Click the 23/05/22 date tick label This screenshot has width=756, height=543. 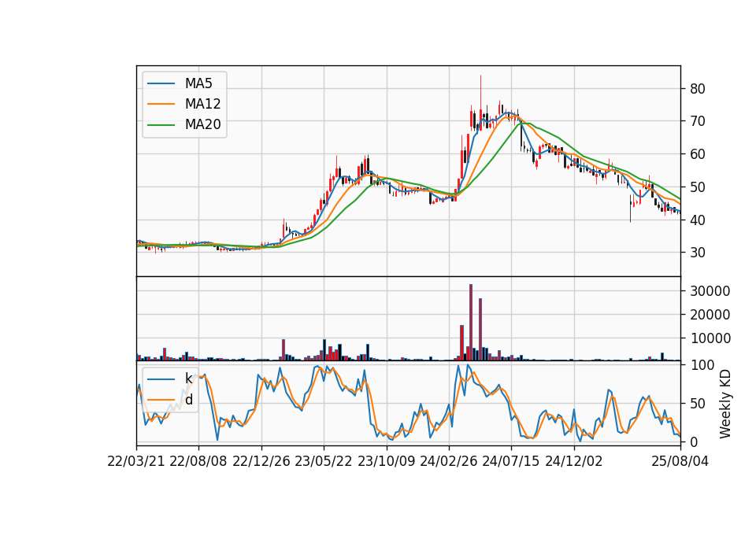[324, 461]
